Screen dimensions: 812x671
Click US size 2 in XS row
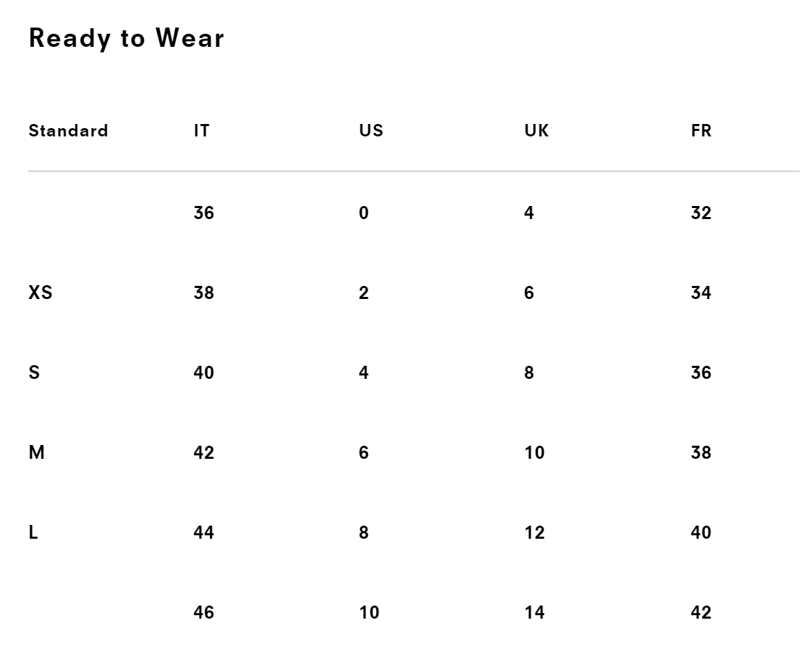pyautogui.click(x=364, y=293)
